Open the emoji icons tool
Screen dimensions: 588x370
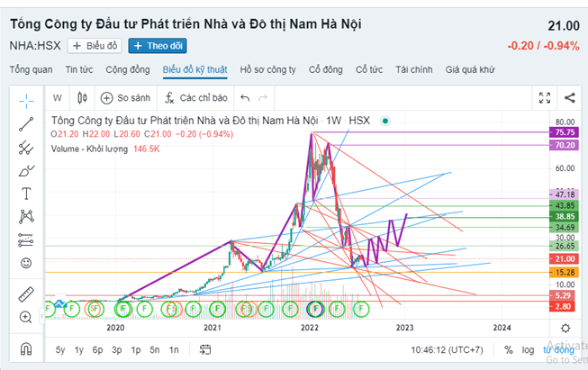pos(27,262)
